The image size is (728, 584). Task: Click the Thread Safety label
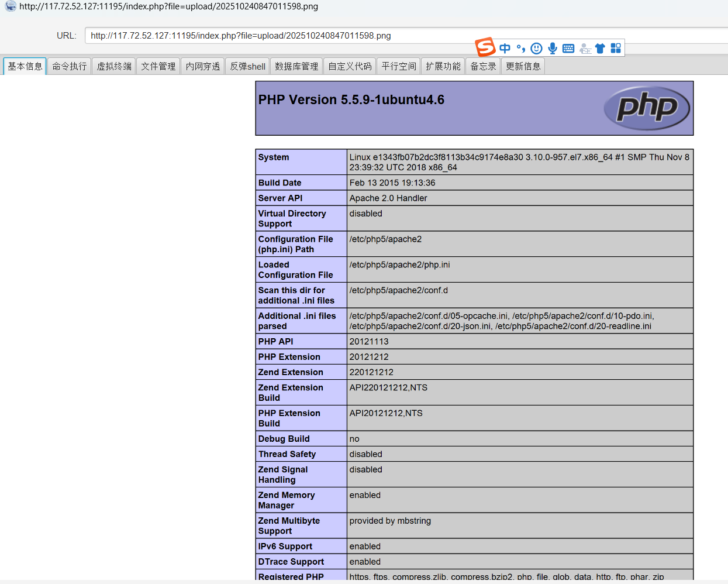click(x=287, y=454)
